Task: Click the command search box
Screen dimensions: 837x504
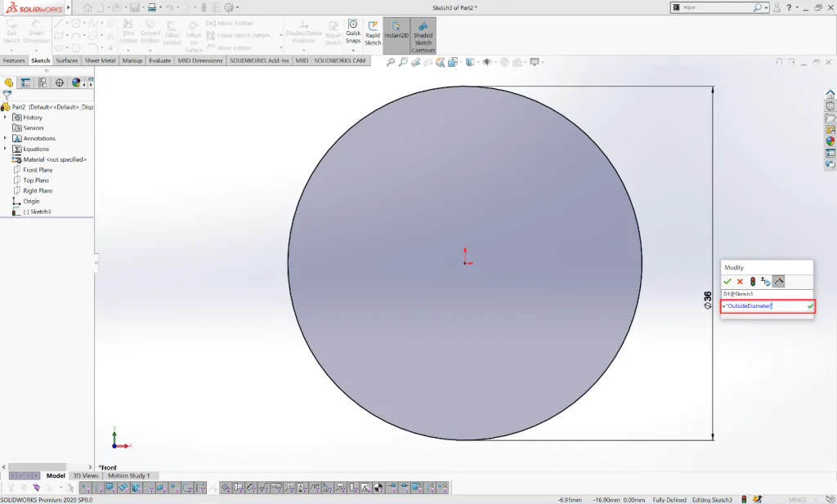Action: point(718,7)
